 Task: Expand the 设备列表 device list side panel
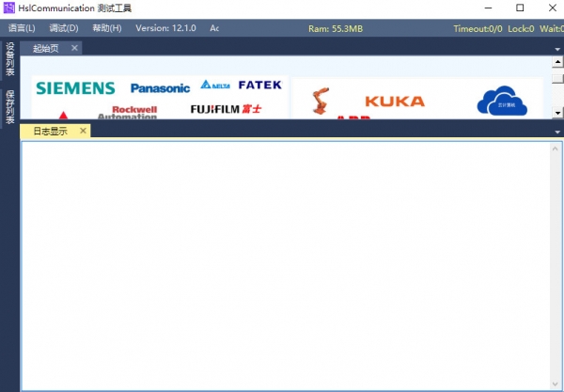click(x=10, y=60)
